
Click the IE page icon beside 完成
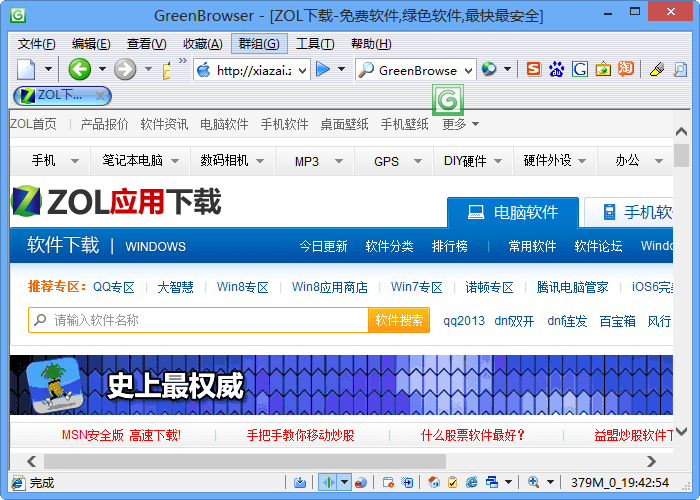[18, 483]
